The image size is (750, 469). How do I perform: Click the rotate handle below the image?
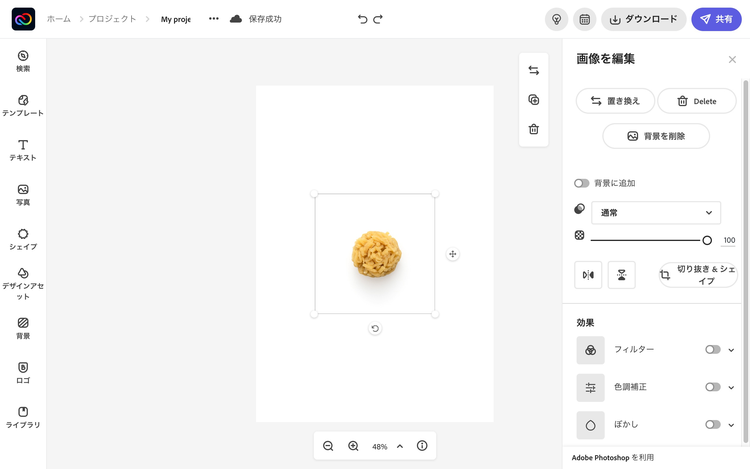(x=375, y=328)
